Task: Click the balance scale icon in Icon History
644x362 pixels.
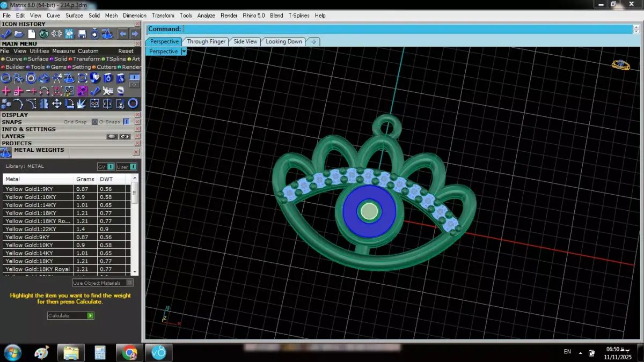Action: pos(107,34)
